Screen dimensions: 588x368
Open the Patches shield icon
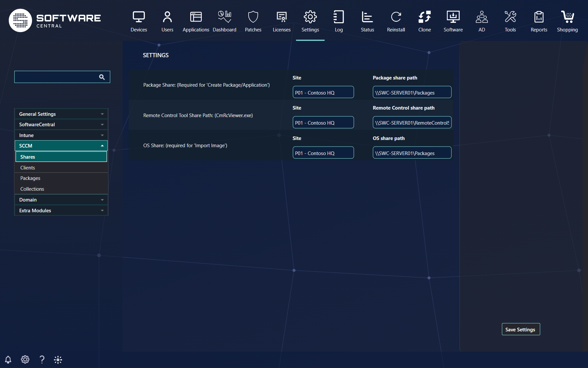(253, 21)
